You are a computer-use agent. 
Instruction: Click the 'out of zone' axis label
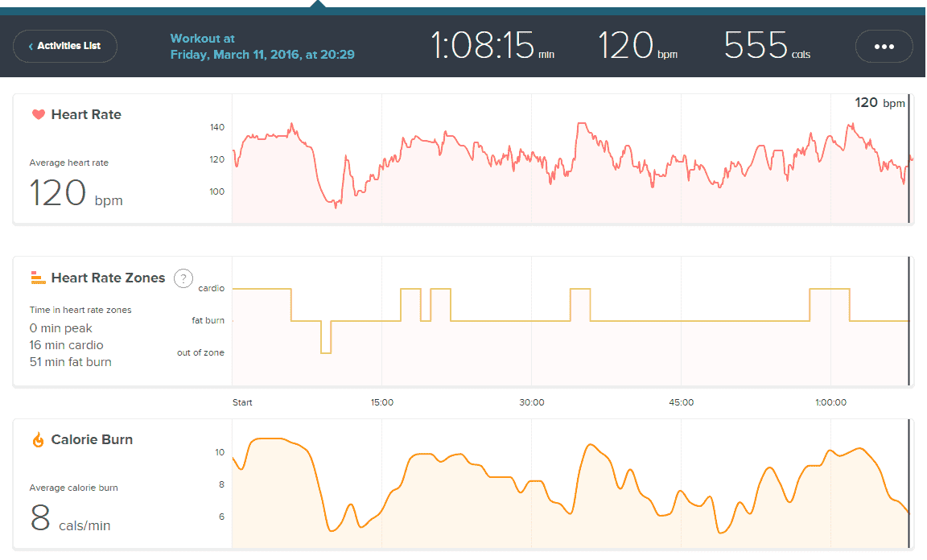point(200,352)
